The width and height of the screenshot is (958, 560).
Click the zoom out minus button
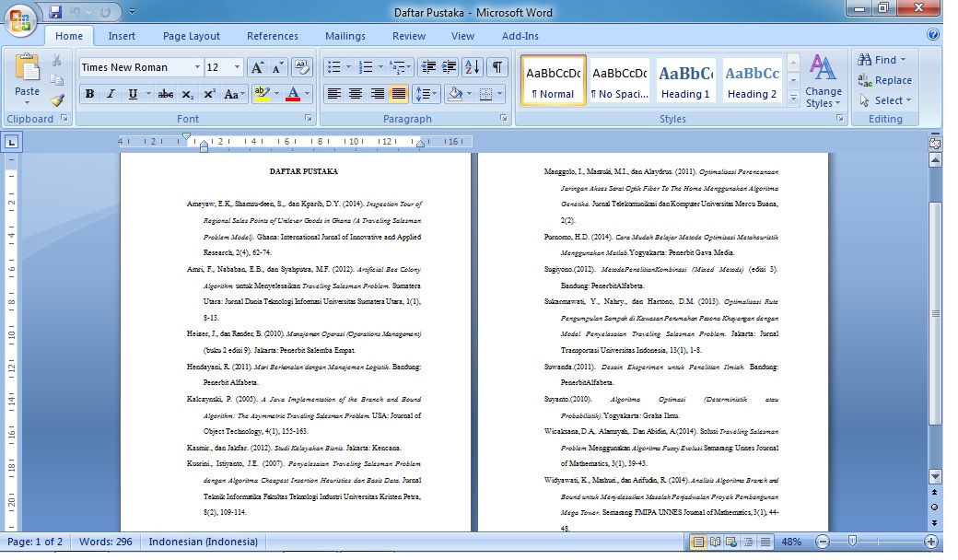(x=823, y=542)
